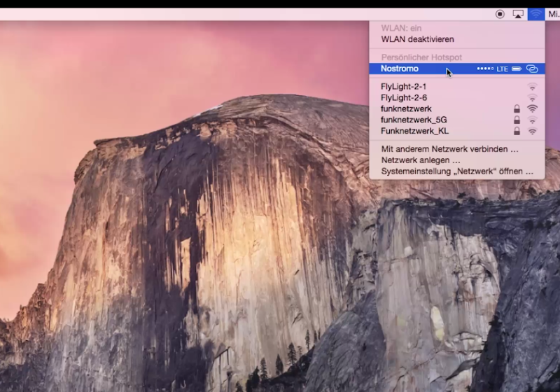
Task: Click the clock text in the menu bar
Action: (x=553, y=14)
